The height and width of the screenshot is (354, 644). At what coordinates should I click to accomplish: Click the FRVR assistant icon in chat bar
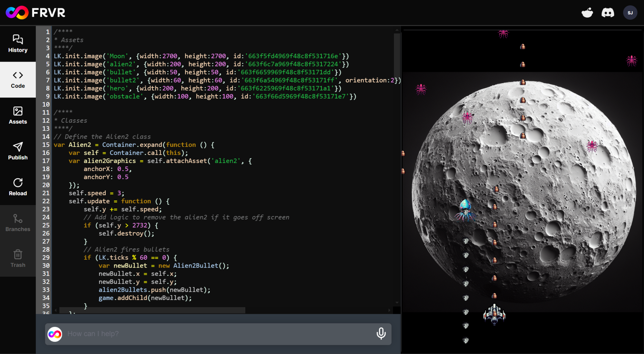(55, 334)
